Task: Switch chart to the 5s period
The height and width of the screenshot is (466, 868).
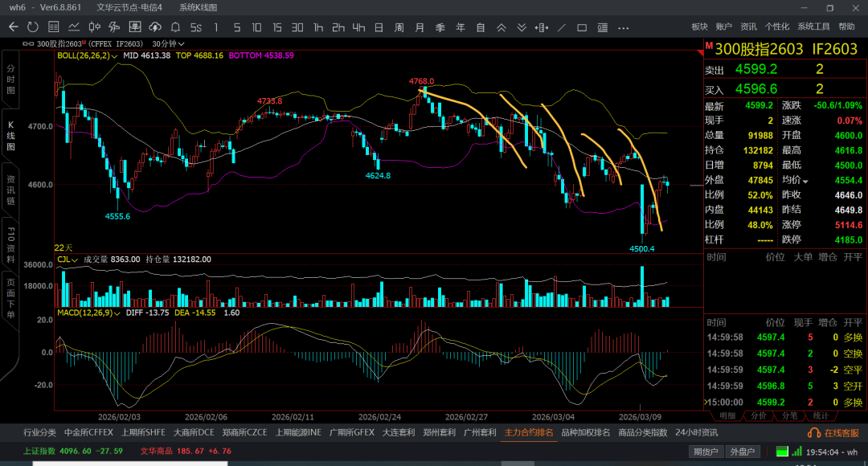Action: [195, 27]
